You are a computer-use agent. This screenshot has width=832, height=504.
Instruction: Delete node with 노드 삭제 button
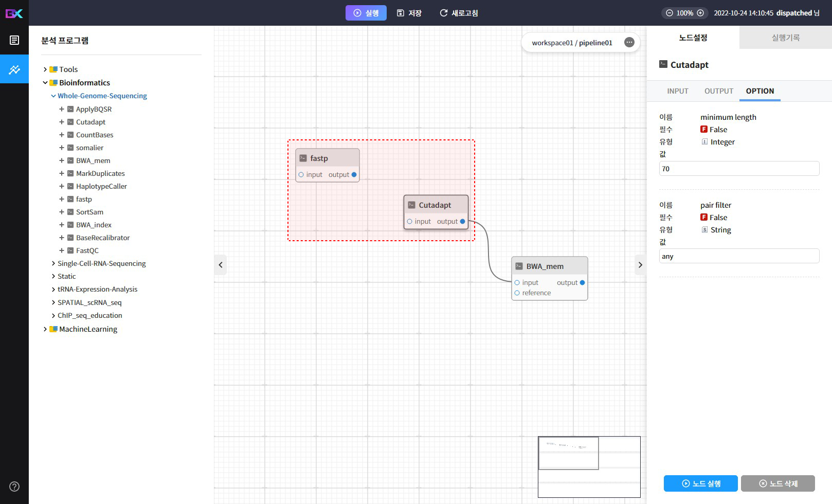(778, 483)
